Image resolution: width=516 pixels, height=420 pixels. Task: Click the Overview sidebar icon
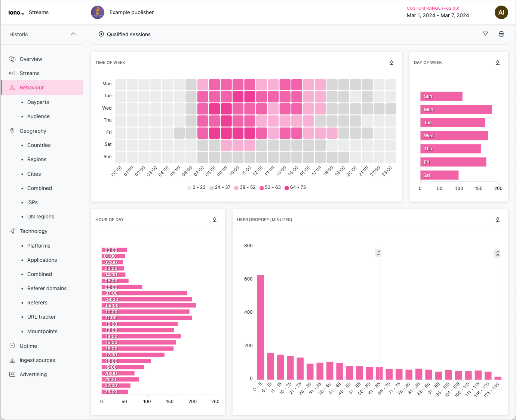point(12,59)
